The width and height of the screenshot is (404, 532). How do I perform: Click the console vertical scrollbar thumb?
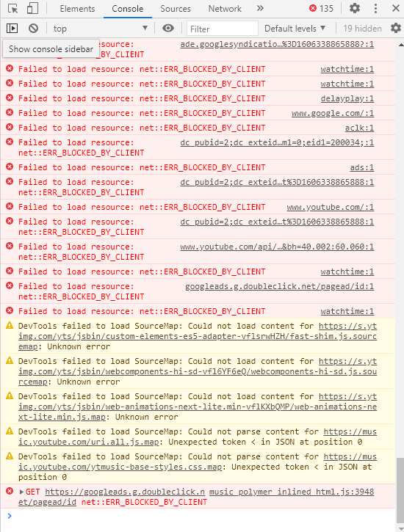pos(400,491)
